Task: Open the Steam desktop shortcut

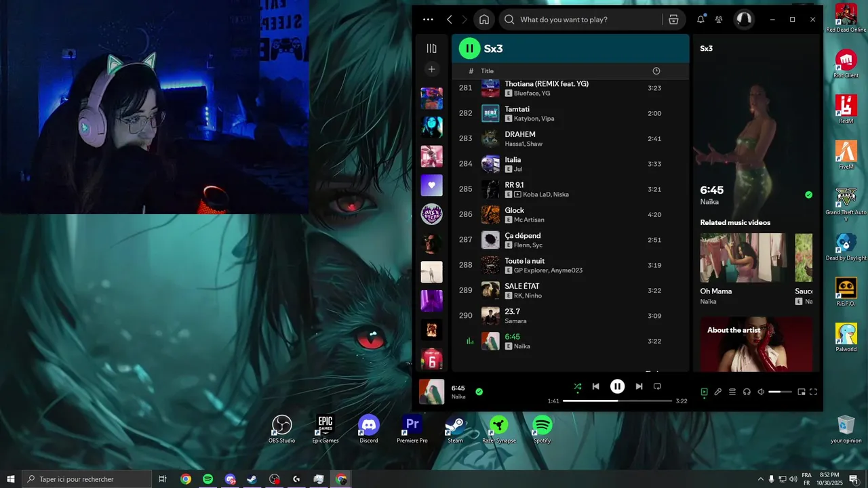Action: click(455, 429)
